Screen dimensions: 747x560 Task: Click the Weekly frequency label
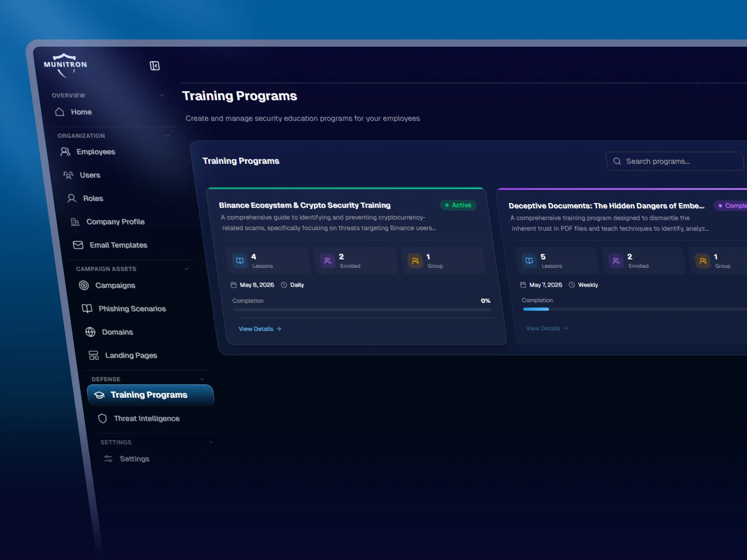point(588,285)
